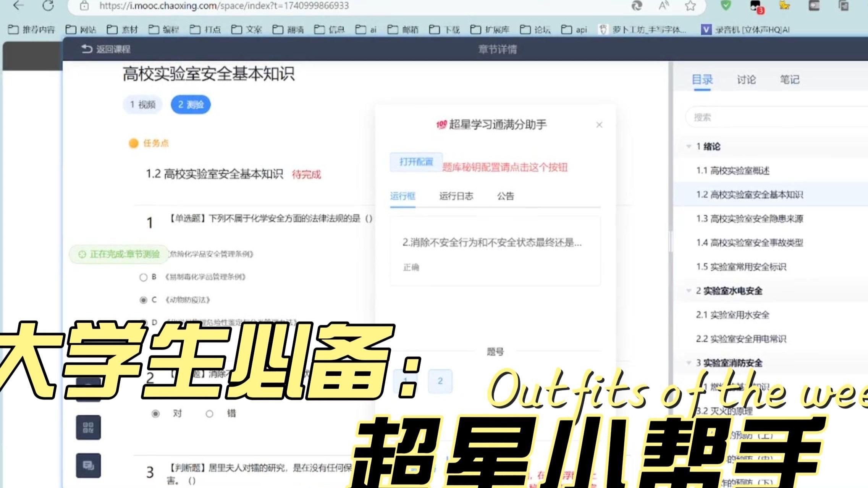Reload the page with refresh icon
The width and height of the screenshot is (868, 488).
point(48,5)
